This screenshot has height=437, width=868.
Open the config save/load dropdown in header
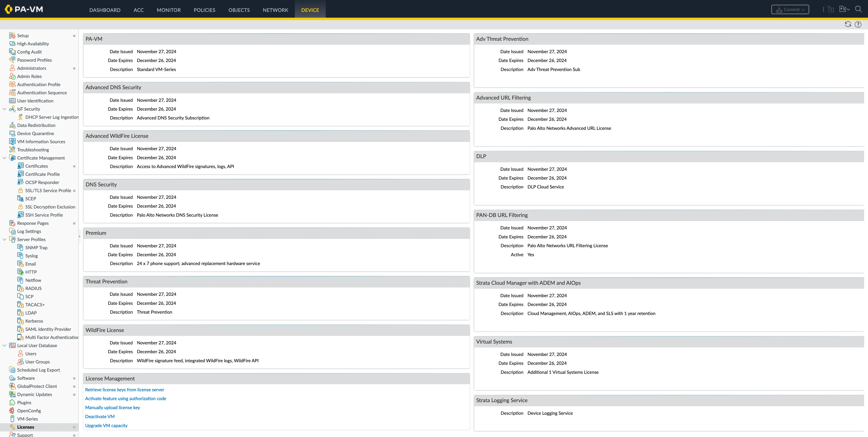pyautogui.click(x=844, y=10)
